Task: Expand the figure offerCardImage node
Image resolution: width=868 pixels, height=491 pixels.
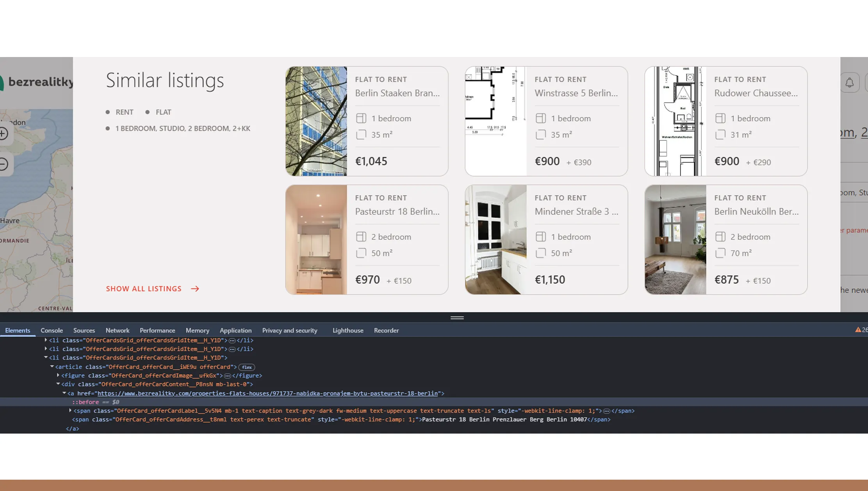Action: pyautogui.click(x=58, y=375)
